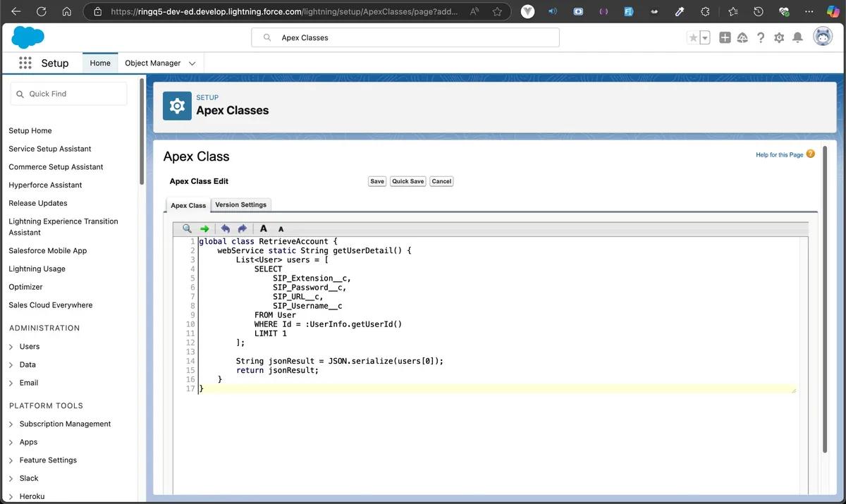Switch to the Version Settings tab
The image size is (846, 504).
(241, 204)
